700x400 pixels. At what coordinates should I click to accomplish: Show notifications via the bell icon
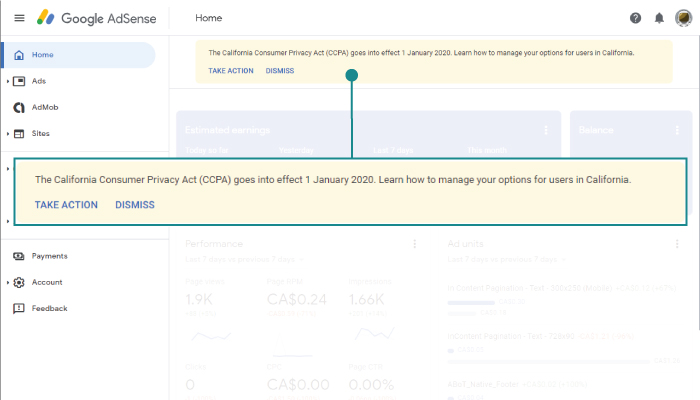(659, 18)
